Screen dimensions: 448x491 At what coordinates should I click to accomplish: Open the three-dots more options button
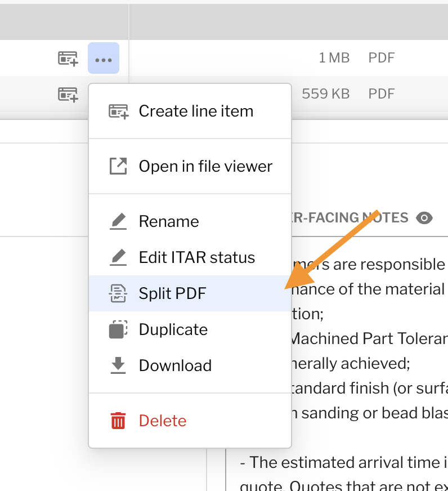(104, 58)
